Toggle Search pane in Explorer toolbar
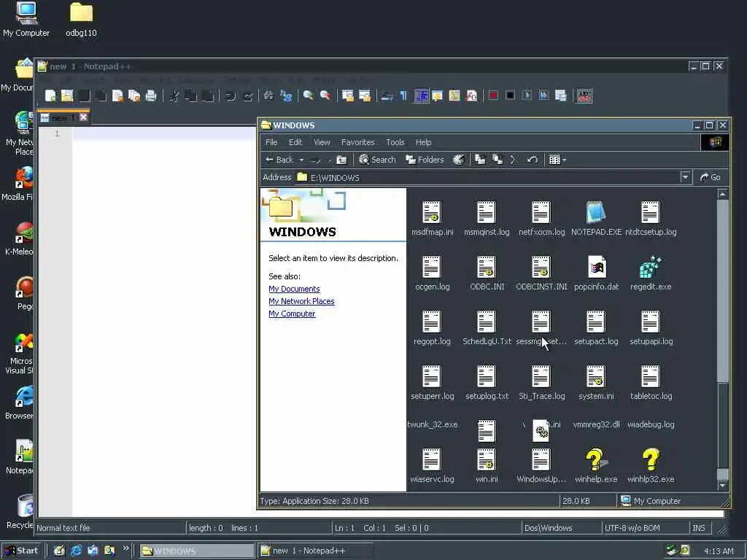The width and height of the screenshot is (747, 560). click(x=377, y=160)
